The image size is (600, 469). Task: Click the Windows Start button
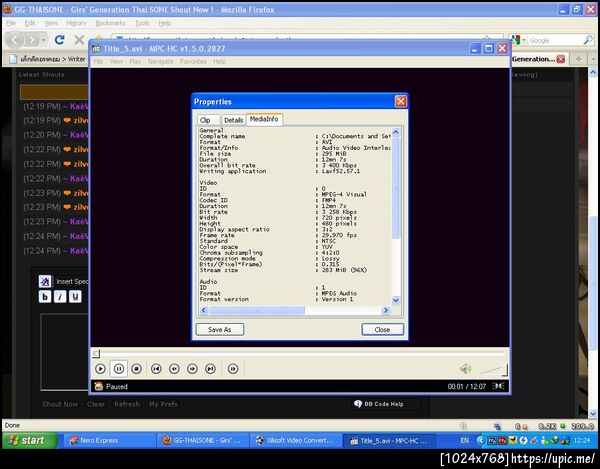30,440
